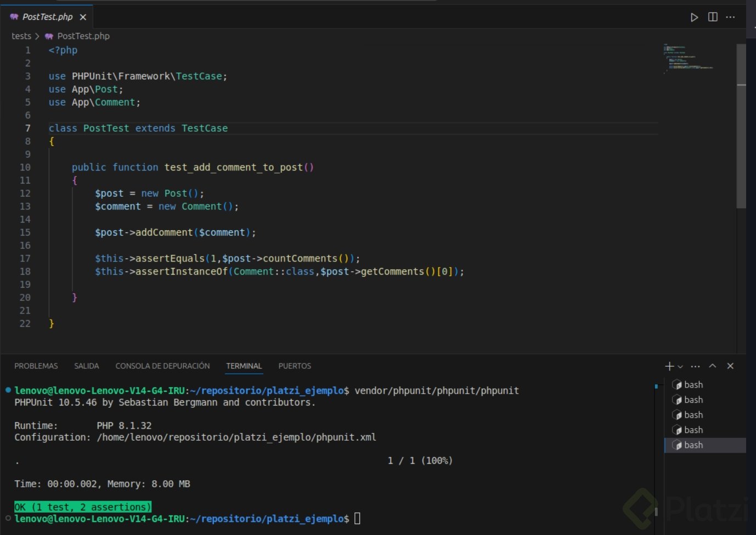Open the SALIDA panel tab
This screenshot has width=756, height=535.
pos(87,366)
